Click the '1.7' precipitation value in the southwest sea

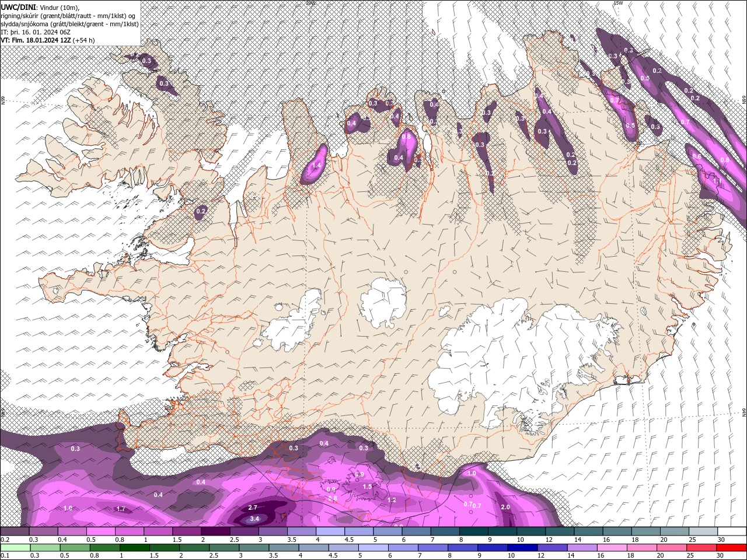point(121,509)
